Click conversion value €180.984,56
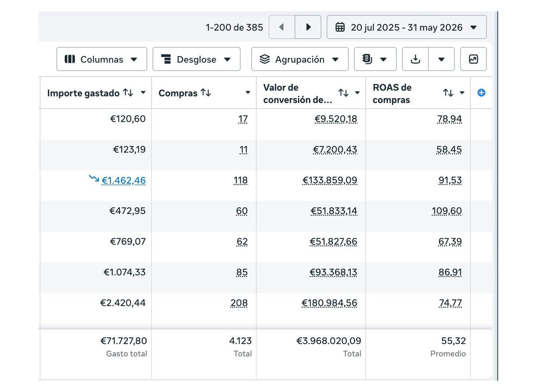Viewport: 537px width, 392px height. 329,303
